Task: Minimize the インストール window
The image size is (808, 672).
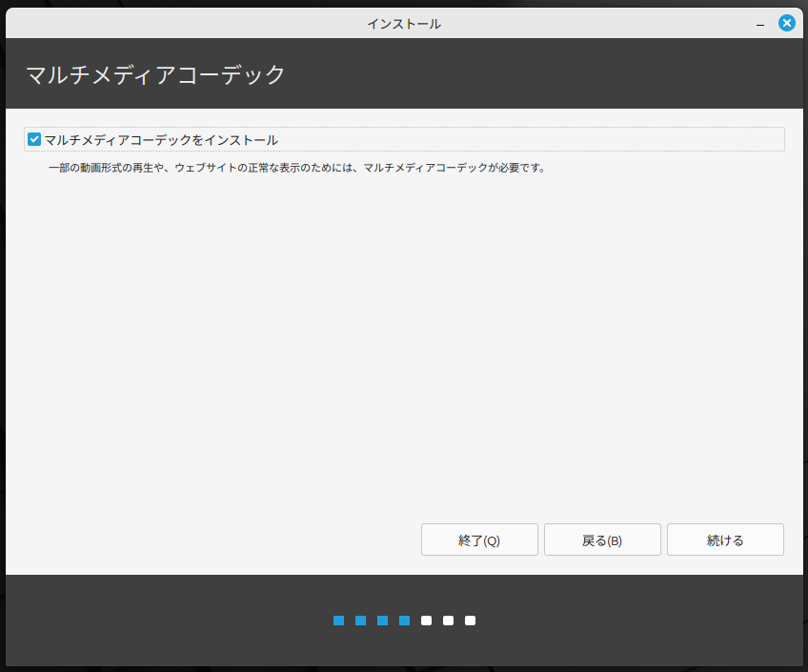Action: coord(761,24)
